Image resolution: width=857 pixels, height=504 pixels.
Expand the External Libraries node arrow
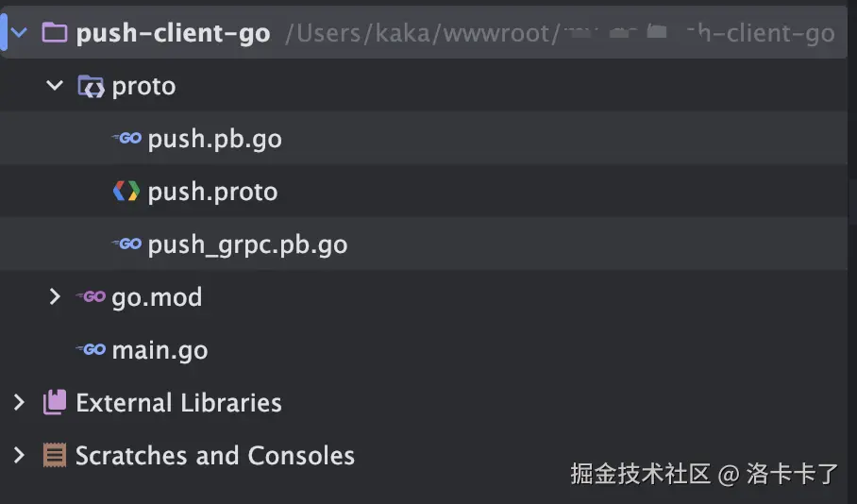tap(19, 403)
